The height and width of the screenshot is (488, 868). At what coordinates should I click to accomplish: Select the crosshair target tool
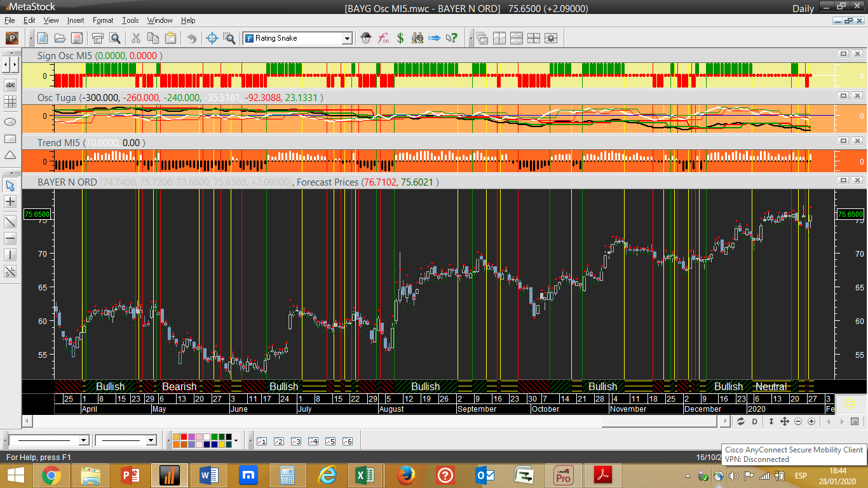pyautogui.click(x=212, y=38)
